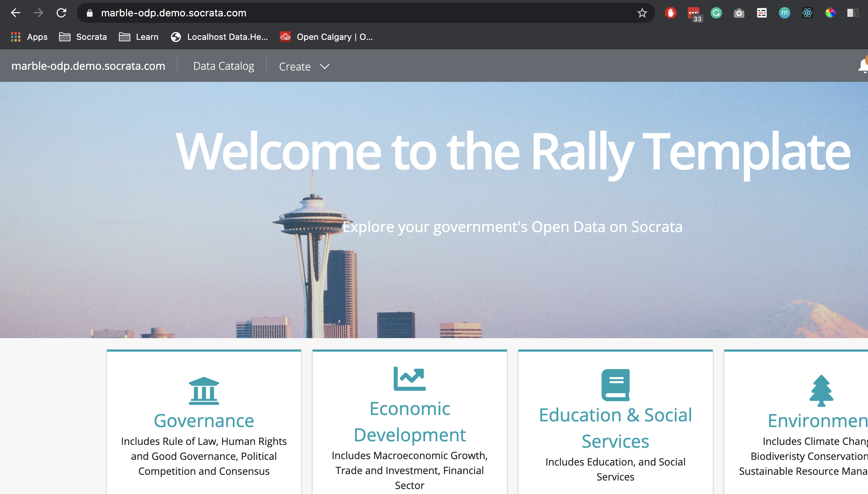Click the Education book icon

tap(616, 385)
